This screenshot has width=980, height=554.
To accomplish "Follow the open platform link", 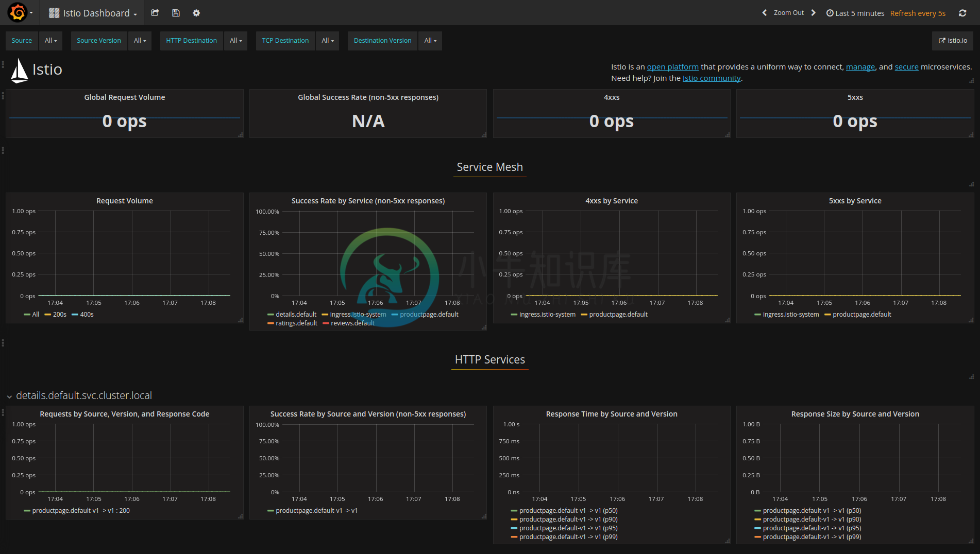I will pyautogui.click(x=672, y=67).
